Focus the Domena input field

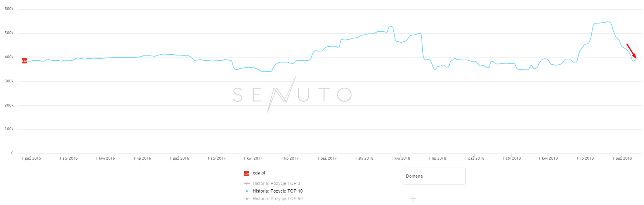click(x=434, y=176)
